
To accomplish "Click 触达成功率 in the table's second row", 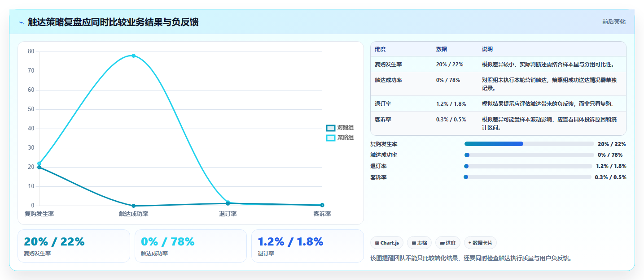I will click(x=388, y=80).
